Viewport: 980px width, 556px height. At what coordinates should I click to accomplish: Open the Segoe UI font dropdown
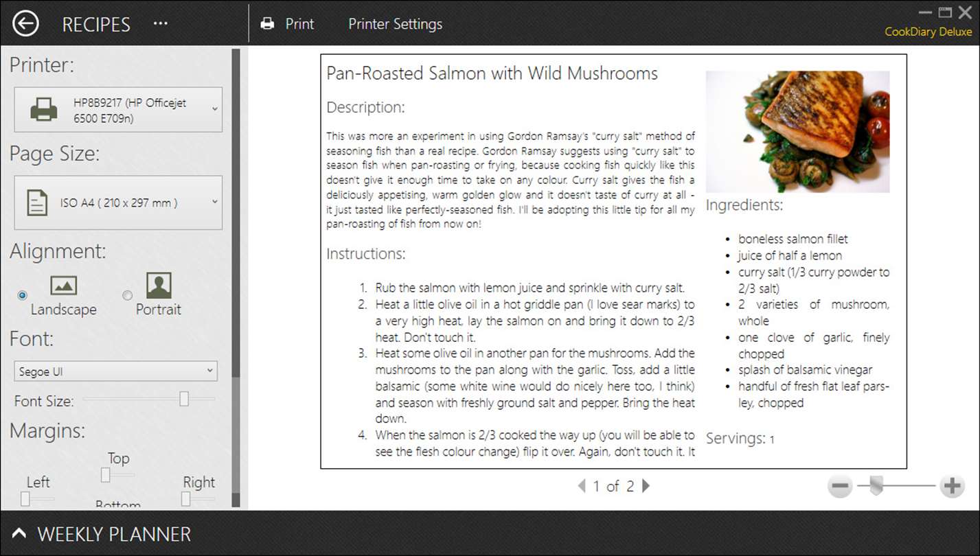(x=115, y=371)
